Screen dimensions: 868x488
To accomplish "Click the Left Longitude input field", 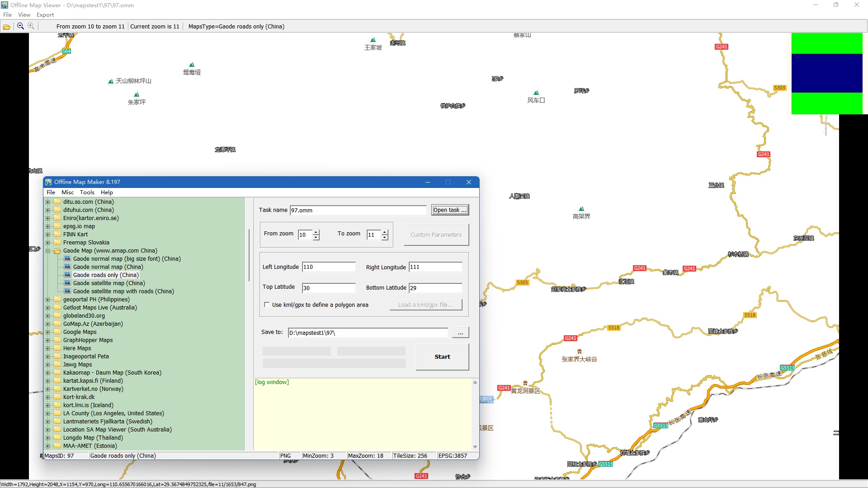I will click(329, 267).
